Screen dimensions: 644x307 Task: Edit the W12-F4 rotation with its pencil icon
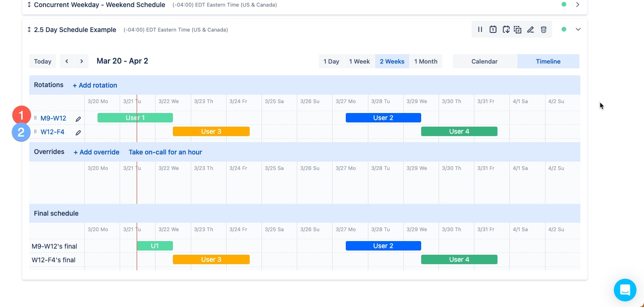(78, 132)
